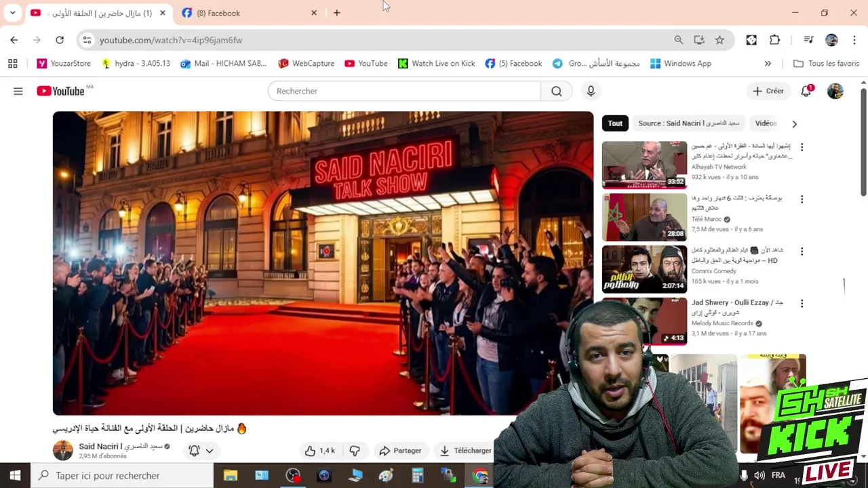Open the 28:08 Télé Maroc video thumbnail
Viewport: 868px width, 488px height.
click(x=644, y=217)
